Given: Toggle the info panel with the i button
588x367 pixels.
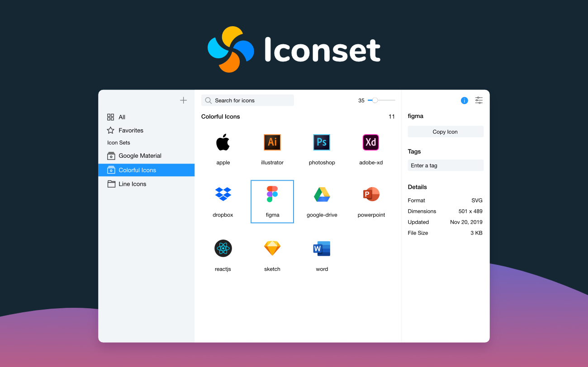Looking at the screenshot, I should point(464,100).
